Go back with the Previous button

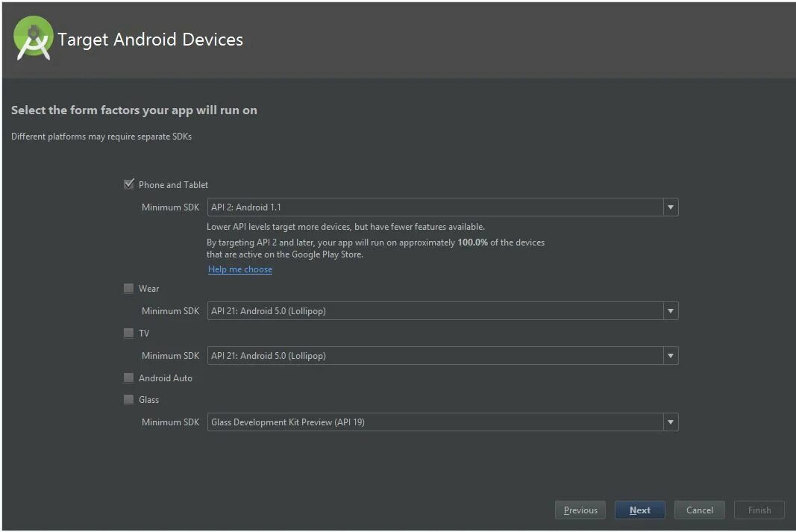[580, 510]
